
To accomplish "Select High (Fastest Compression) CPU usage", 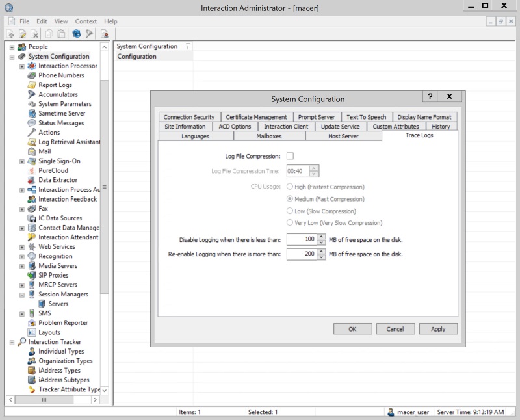I will pos(290,187).
